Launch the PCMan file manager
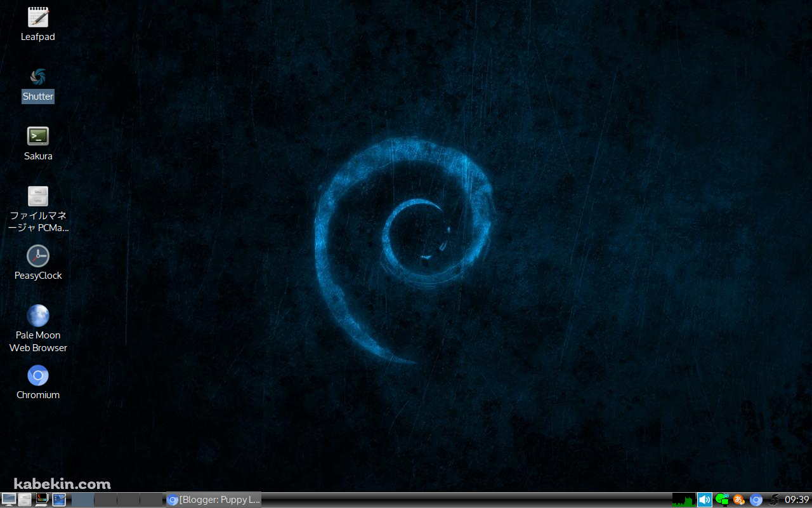Screen dimensions: 812x508 [37, 196]
